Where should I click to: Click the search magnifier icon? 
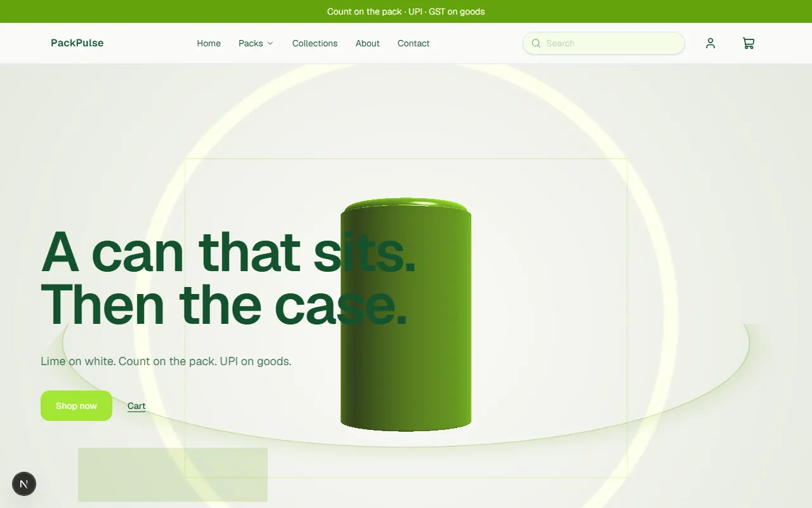(536, 43)
